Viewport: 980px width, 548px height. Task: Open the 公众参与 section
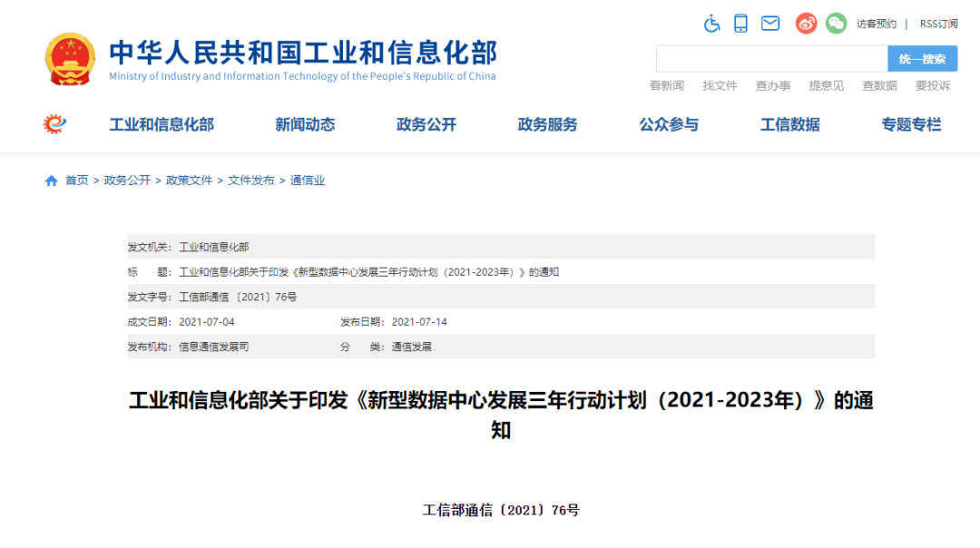(x=668, y=124)
